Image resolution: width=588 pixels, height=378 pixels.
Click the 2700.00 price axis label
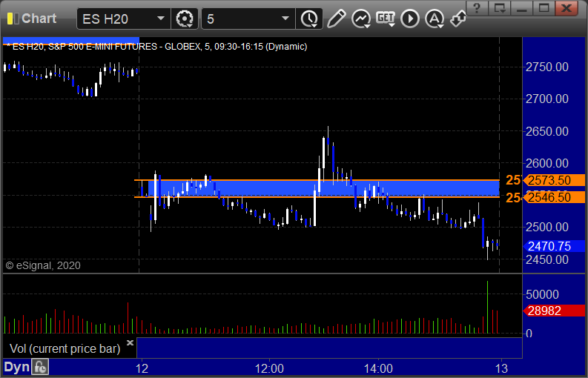pyautogui.click(x=547, y=99)
